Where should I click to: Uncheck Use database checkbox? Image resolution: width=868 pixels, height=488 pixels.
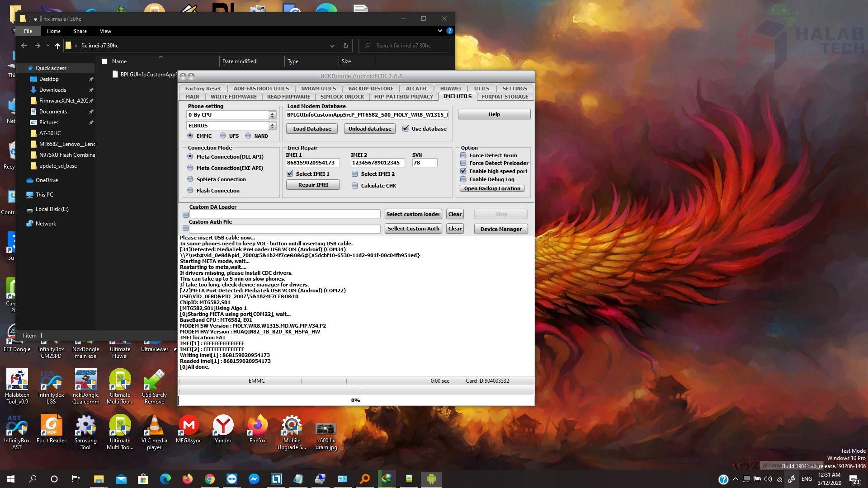406,128
